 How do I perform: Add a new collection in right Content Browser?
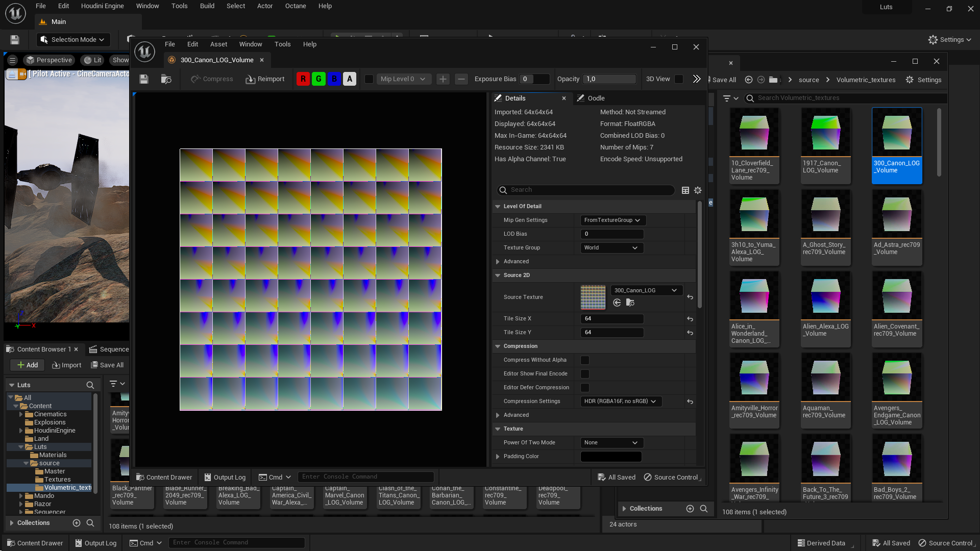[690, 509]
